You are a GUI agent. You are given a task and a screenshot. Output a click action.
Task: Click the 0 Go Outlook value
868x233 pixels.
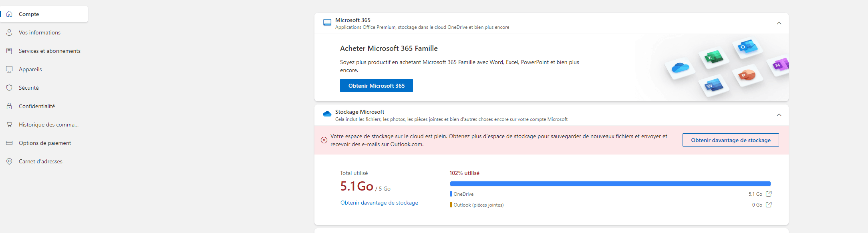click(757, 205)
